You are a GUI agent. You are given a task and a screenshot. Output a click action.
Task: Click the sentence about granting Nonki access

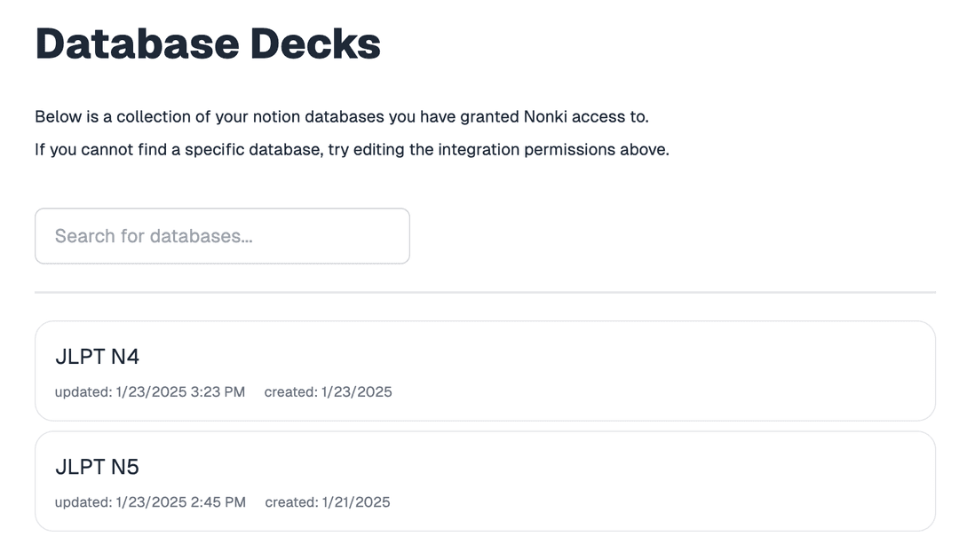click(341, 117)
